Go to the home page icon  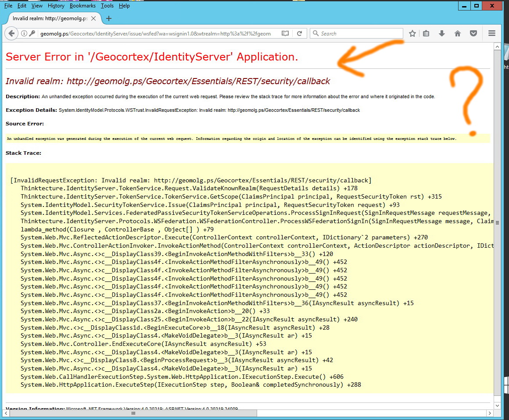pyautogui.click(x=458, y=33)
